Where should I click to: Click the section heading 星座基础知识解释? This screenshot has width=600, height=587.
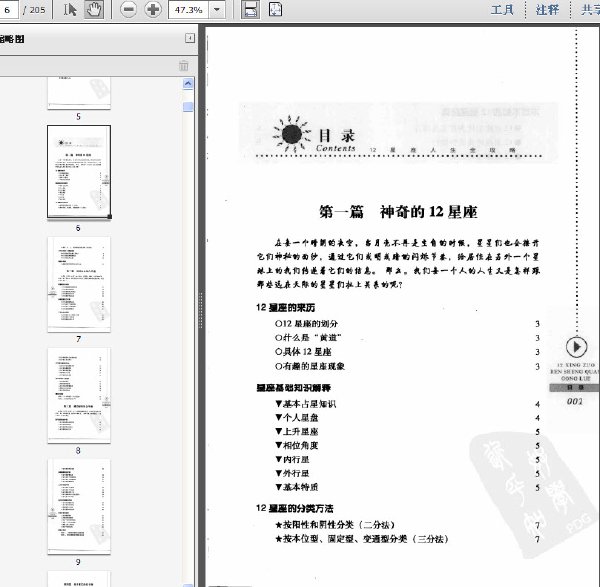(x=293, y=388)
